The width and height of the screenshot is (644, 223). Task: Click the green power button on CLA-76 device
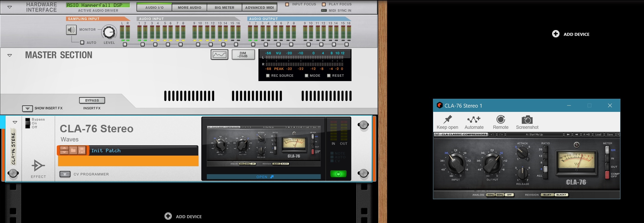338,174
